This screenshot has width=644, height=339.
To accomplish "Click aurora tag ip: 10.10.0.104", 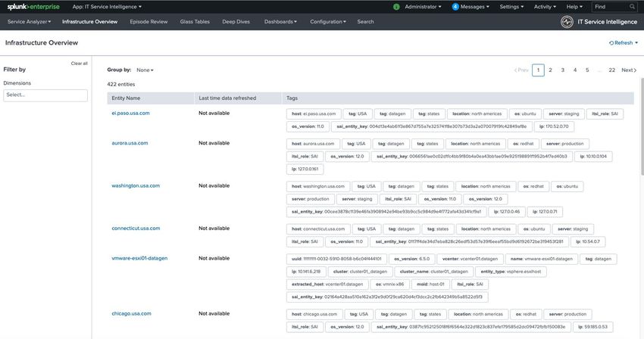I will click(x=593, y=157).
